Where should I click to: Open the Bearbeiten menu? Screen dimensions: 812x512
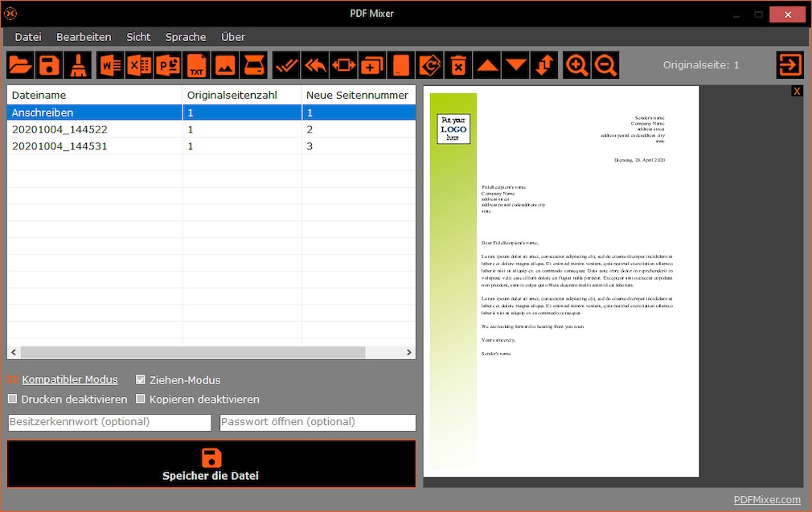[84, 36]
